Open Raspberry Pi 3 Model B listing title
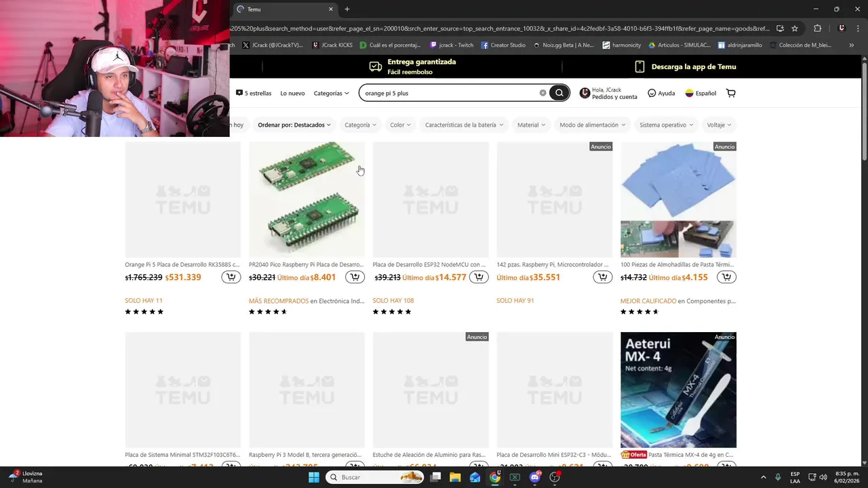The image size is (868, 488). click(307, 455)
